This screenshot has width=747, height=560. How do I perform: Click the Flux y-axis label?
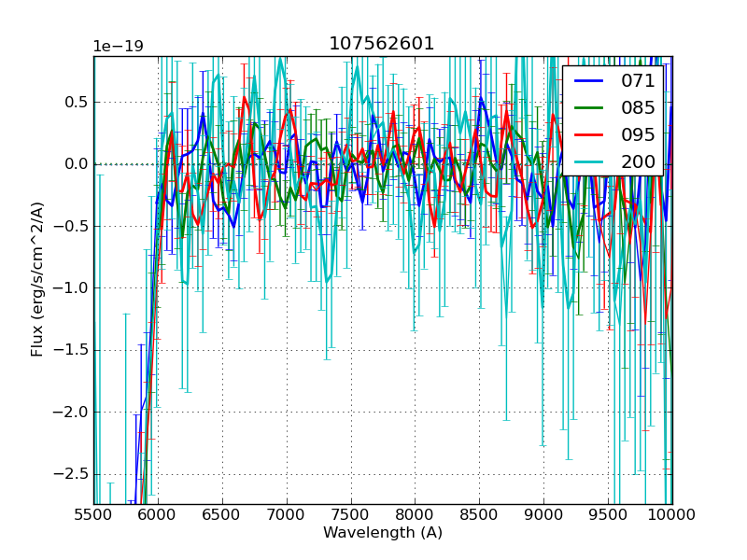tap(37, 280)
